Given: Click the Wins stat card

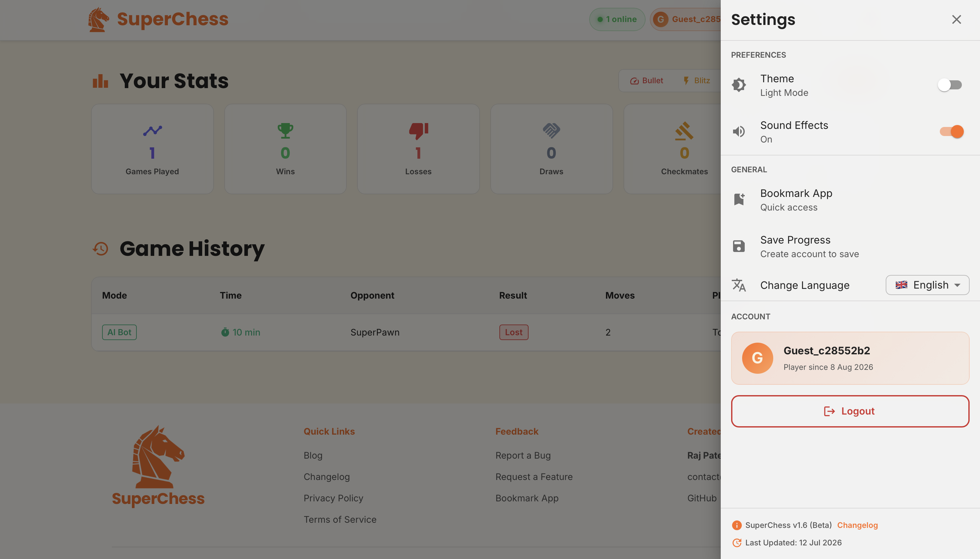Looking at the screenshot, I should (286, 149).
